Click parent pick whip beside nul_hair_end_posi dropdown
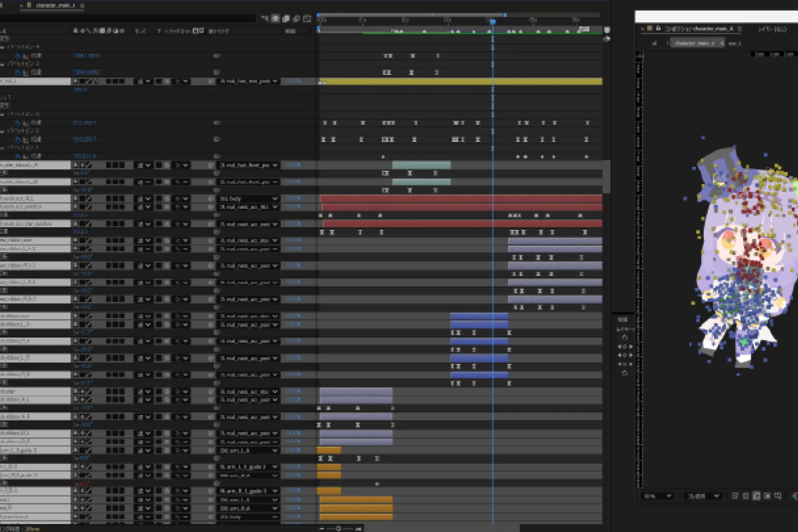798x532 pixels. pos(211,81)
